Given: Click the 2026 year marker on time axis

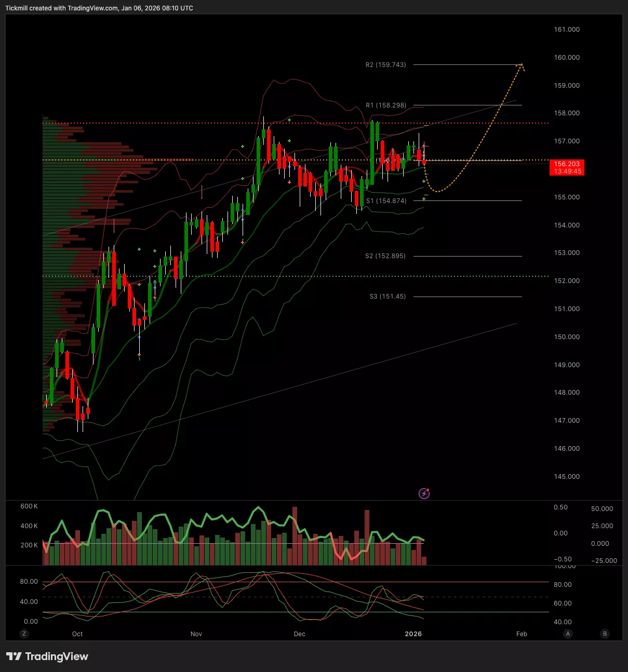Looking at the screenshot, I should tap(413, 634).
